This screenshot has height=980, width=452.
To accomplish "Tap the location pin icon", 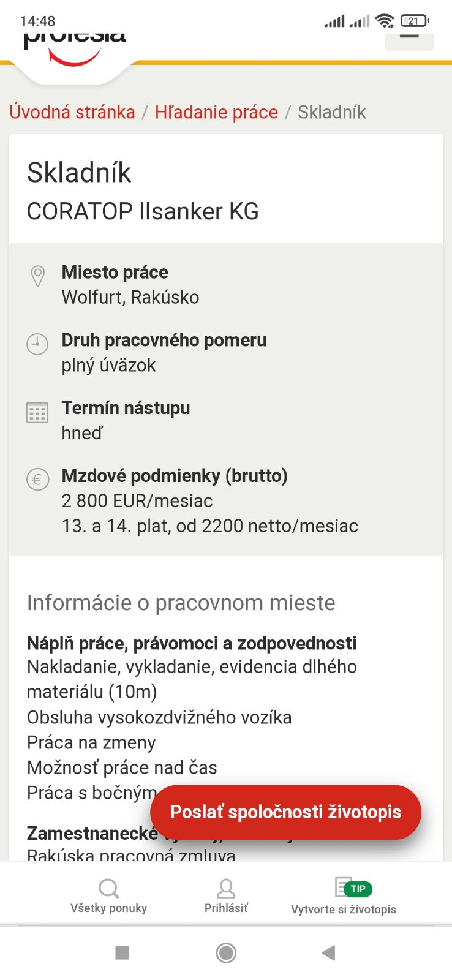I will pyautogui.click(x=37, y=276).
